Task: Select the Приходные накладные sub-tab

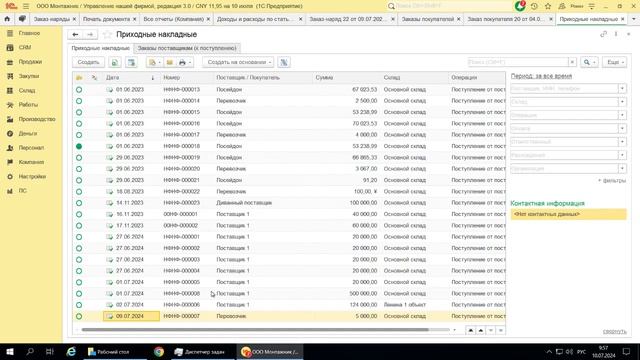Action: pyautogui.click(x=100, y=48)
